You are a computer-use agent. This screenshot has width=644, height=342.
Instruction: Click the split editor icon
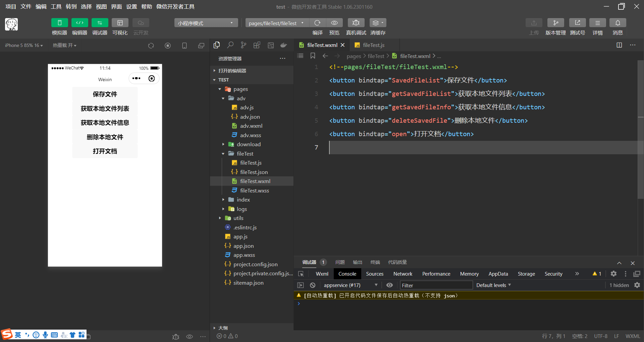point(619,45)
